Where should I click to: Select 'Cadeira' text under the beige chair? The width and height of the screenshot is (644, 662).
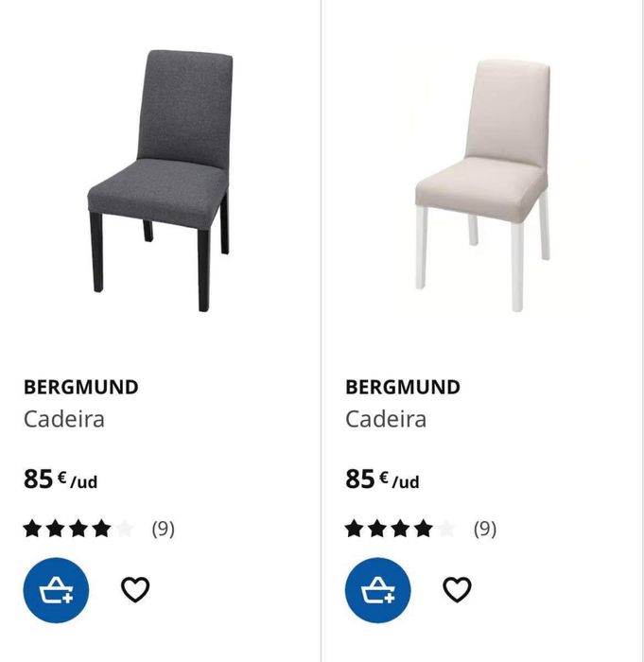pyautogui.click(x=386, y=418)
